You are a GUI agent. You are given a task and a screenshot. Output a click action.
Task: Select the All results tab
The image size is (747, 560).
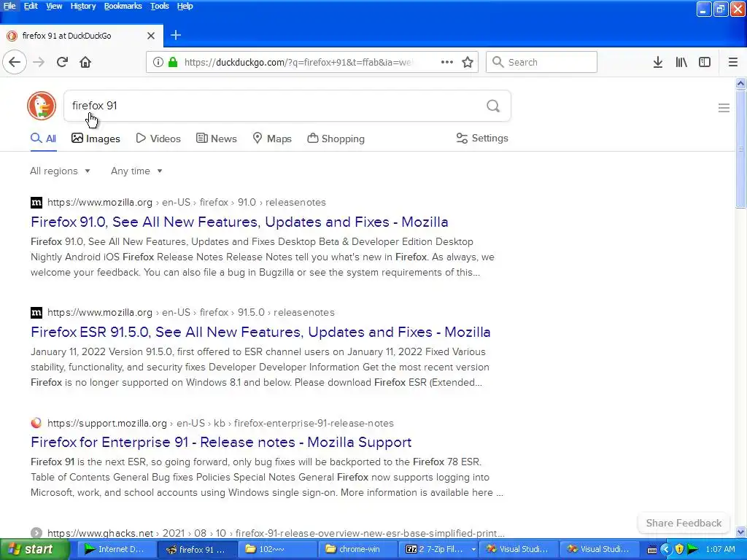(x=43, y=139)
